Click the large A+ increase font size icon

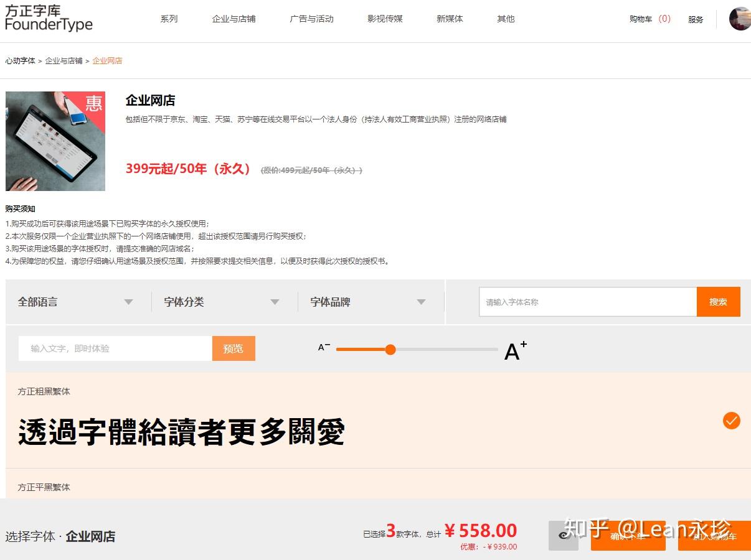(x=515, y=351)
